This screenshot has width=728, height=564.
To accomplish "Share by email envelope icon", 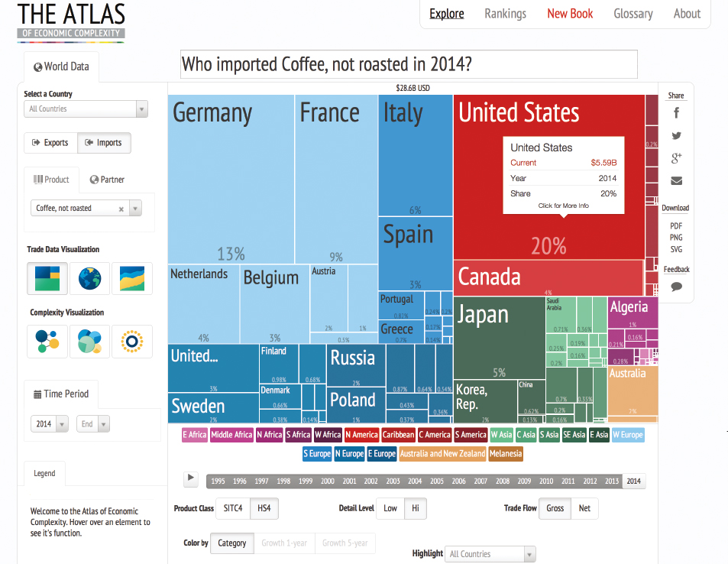I will [x=677, y=180].
